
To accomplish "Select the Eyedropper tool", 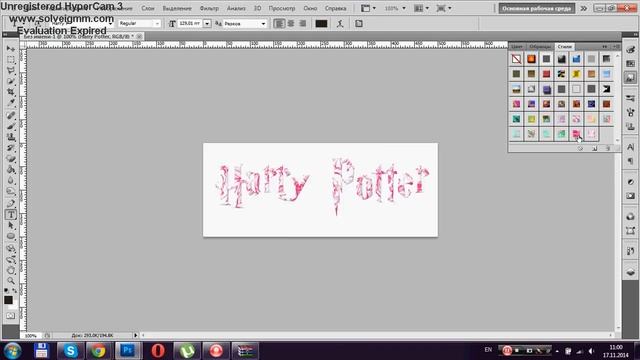I will pos(11,103).
